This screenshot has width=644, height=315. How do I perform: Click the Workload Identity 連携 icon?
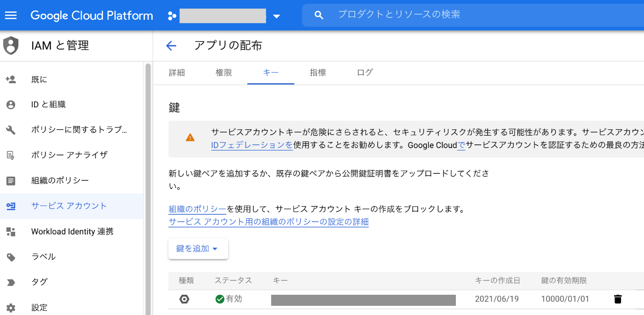[x=11, y=232]
